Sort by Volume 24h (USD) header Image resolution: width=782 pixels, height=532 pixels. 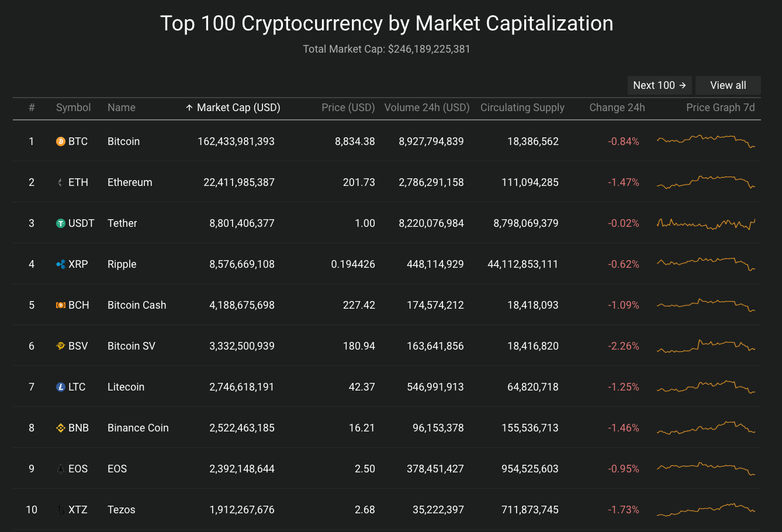pyautogui.click(x=427, y=108)
